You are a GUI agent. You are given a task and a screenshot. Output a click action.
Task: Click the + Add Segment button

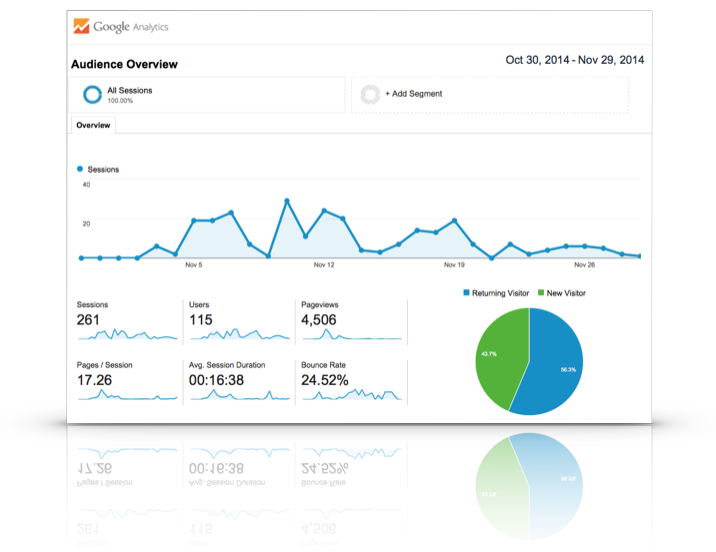(x=413, y=94)
